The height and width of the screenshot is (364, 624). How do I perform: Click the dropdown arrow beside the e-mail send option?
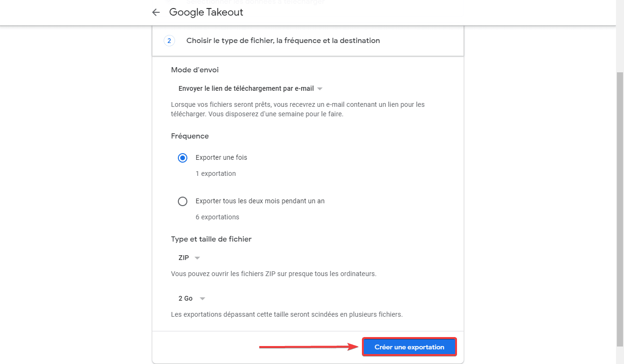coord(320,89)
